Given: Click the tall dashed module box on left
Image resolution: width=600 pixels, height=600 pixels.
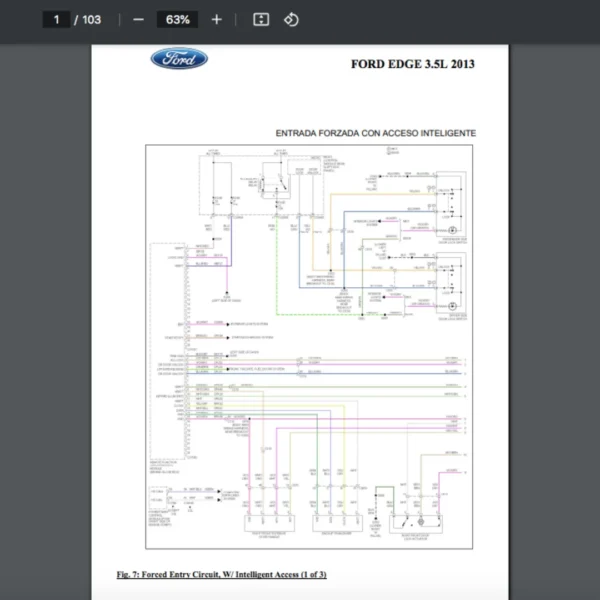Looking at the screenshot, I should pos(168,350).
